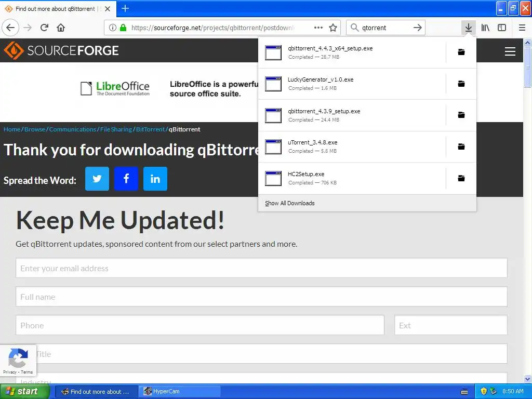Click the security shield tray icon
Viewport: 532px width, 399px height.
point(484,391)
